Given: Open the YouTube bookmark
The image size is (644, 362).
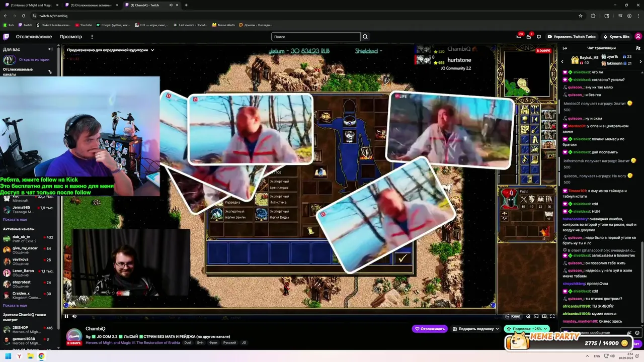Looking at the screenshot, I should 84,25.
